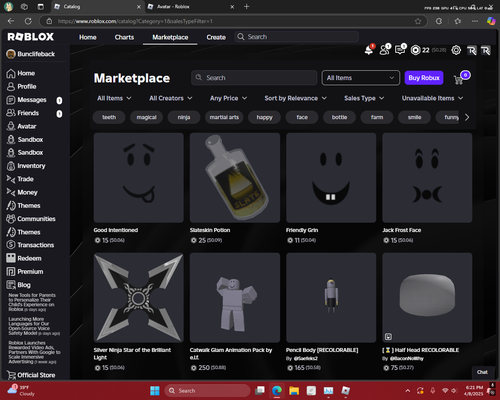Open the settings gear icon
This screenshot has height=400, width=500.
(456, 50)
